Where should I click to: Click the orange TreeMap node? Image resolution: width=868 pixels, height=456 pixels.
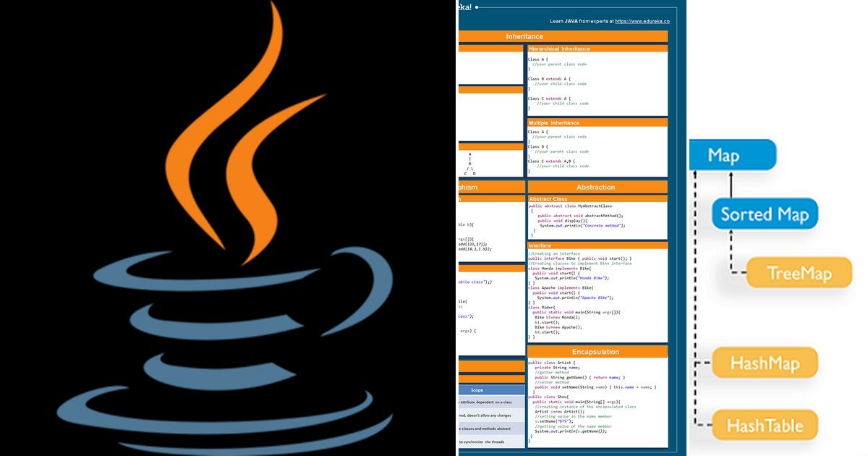798,274
